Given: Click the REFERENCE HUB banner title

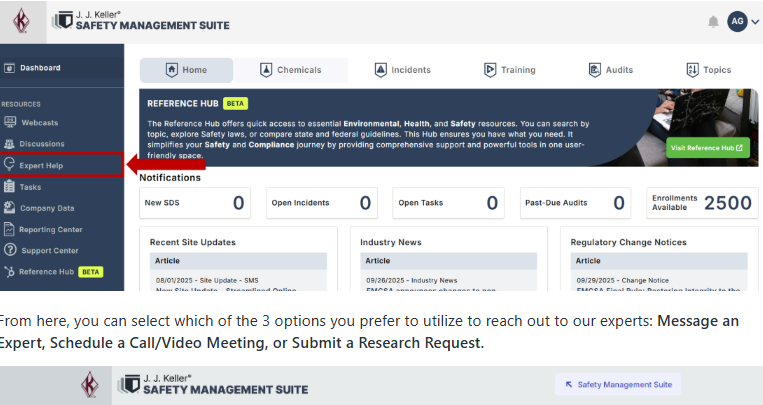Looking at the screenshot, I should [183, 104].
